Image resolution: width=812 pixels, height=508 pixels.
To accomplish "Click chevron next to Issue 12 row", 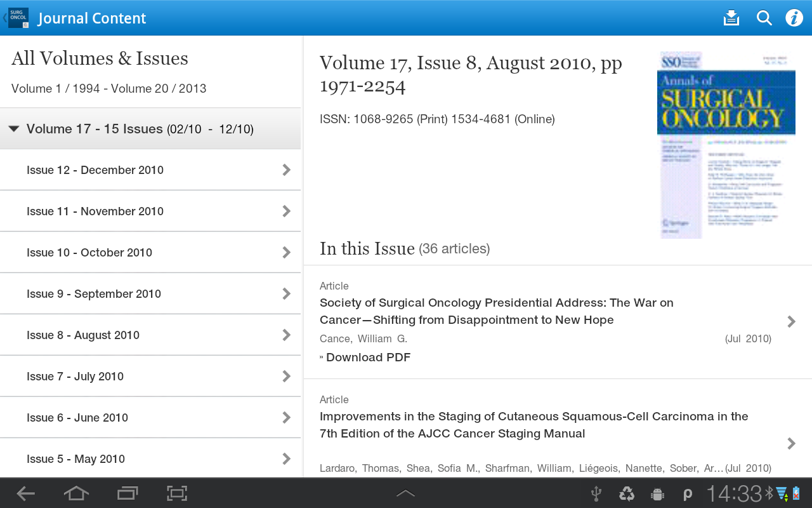I will point(287,170).
